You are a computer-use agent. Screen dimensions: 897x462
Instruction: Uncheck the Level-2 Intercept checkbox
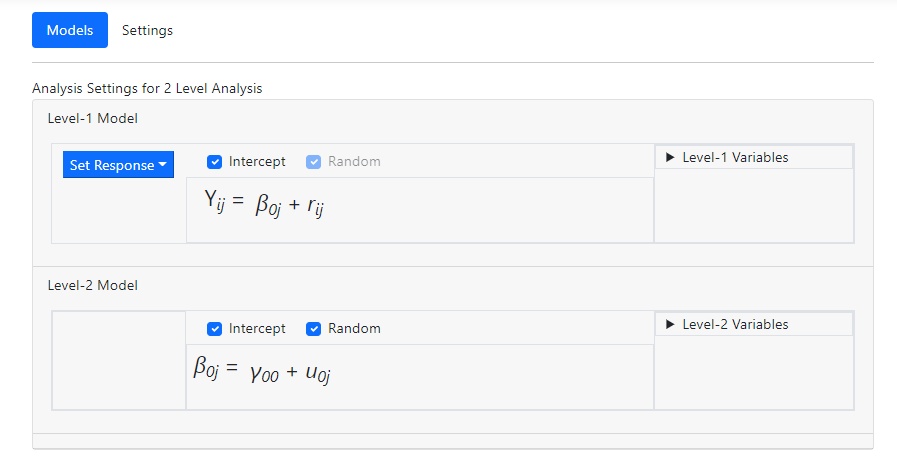point(215,329)
